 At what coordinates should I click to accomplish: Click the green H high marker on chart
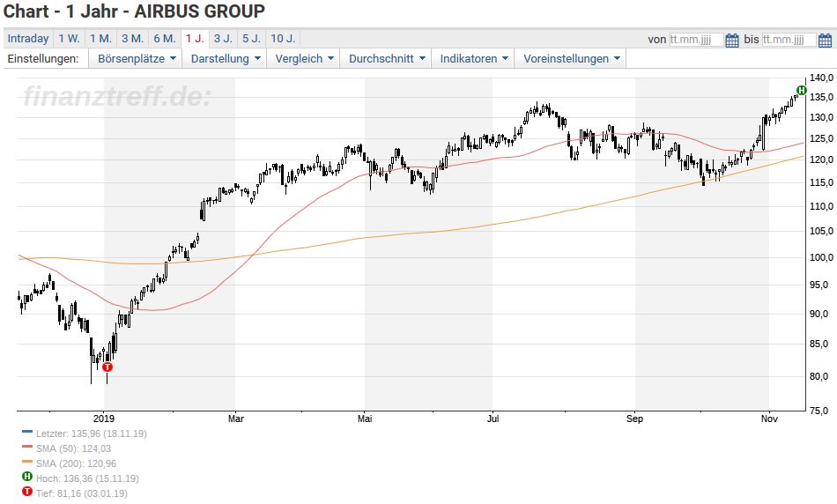801,90
